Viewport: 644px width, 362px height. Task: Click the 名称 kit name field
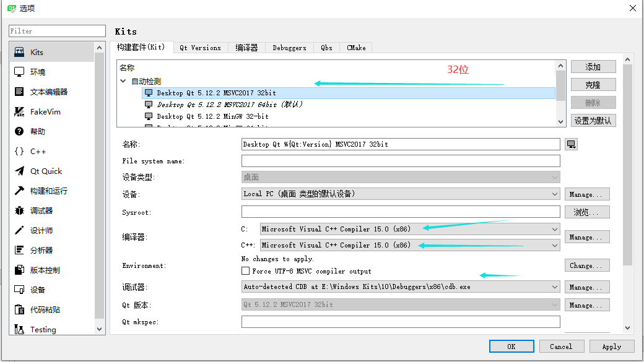pos(401,144)
